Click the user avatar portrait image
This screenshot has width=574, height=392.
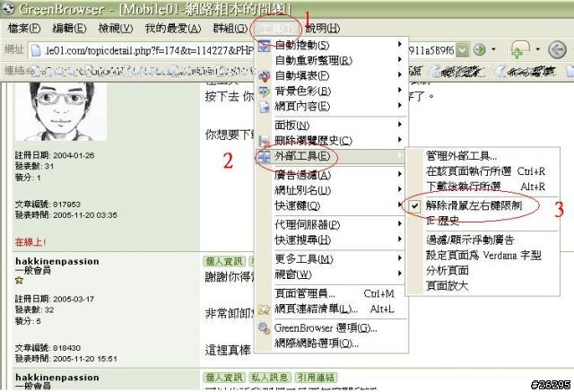click(x=61, y=111)
